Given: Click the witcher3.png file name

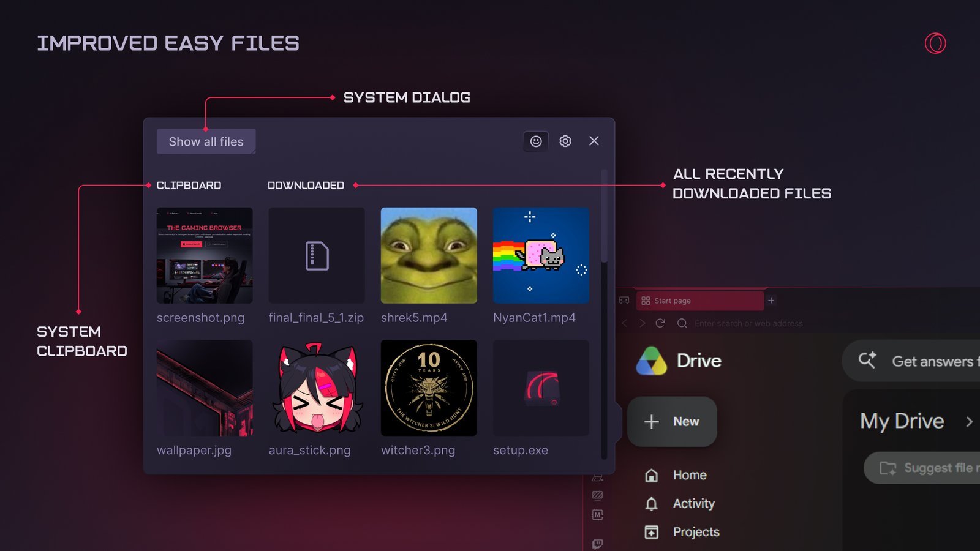Looking at the screenshot, I should click(418, 450).
